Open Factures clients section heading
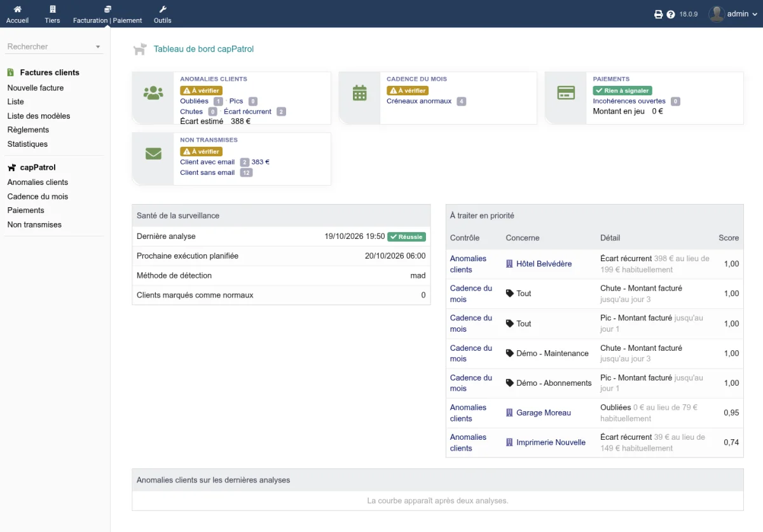 tap(50, 72)
